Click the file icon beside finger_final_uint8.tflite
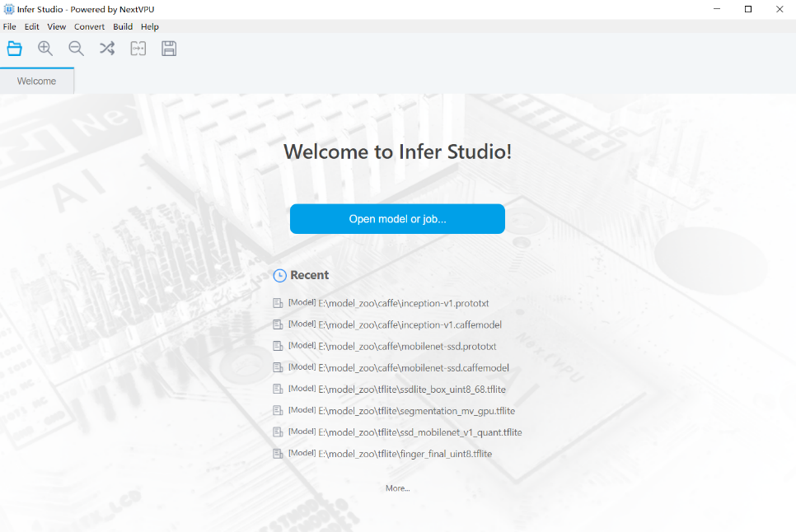796x532 pixels. (278, 454)
